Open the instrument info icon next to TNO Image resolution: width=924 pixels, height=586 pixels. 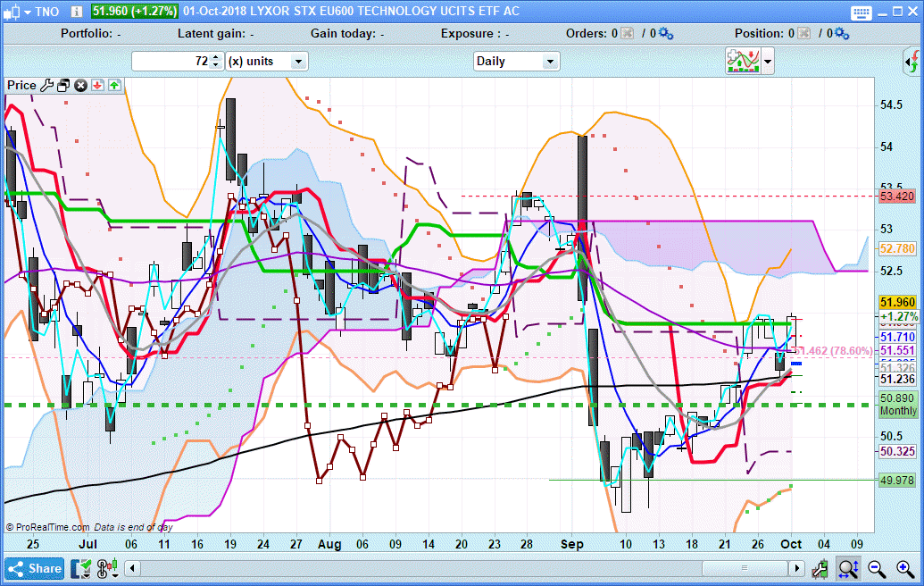point(77,12)
